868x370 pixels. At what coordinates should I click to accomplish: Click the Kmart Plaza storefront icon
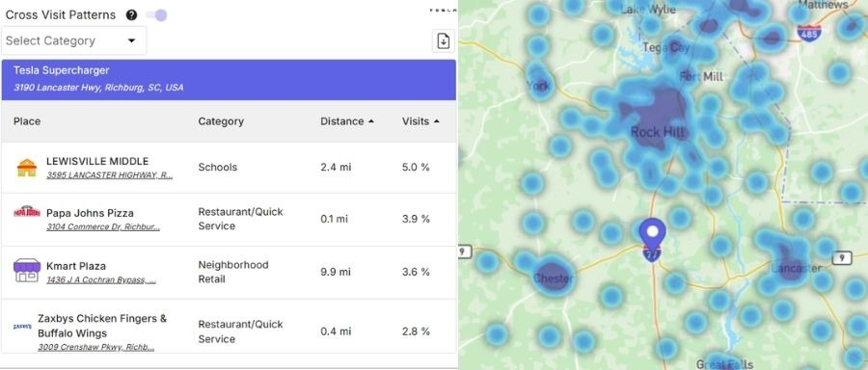[x=27, y=271]
